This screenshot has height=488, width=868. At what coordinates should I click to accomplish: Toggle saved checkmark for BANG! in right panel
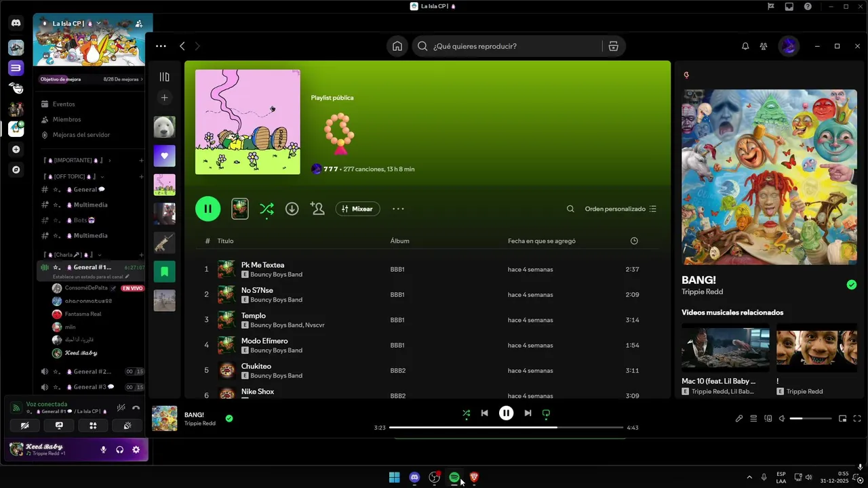852,285
